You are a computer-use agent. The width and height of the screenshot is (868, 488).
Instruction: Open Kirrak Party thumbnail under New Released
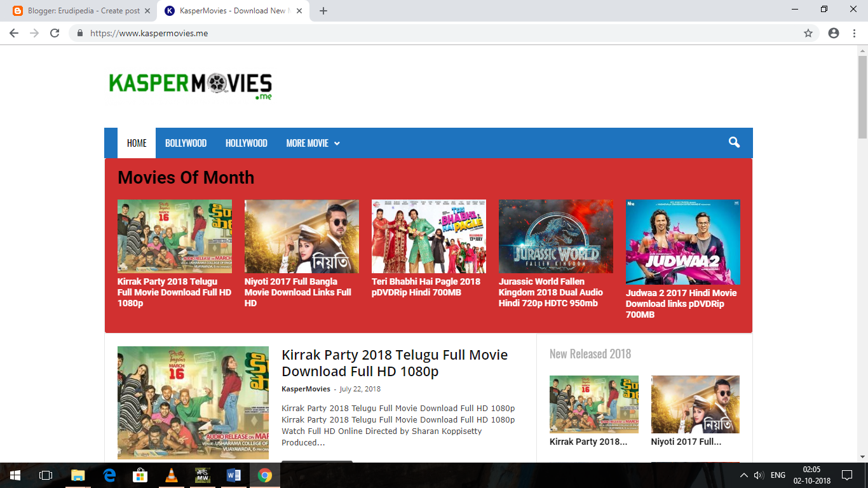click(594, 404)
